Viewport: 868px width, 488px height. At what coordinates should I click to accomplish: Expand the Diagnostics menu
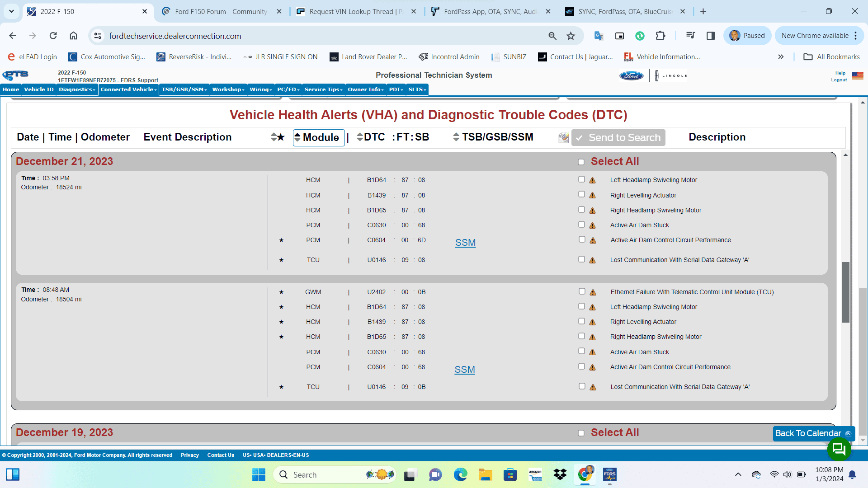(x=77, y=89)
